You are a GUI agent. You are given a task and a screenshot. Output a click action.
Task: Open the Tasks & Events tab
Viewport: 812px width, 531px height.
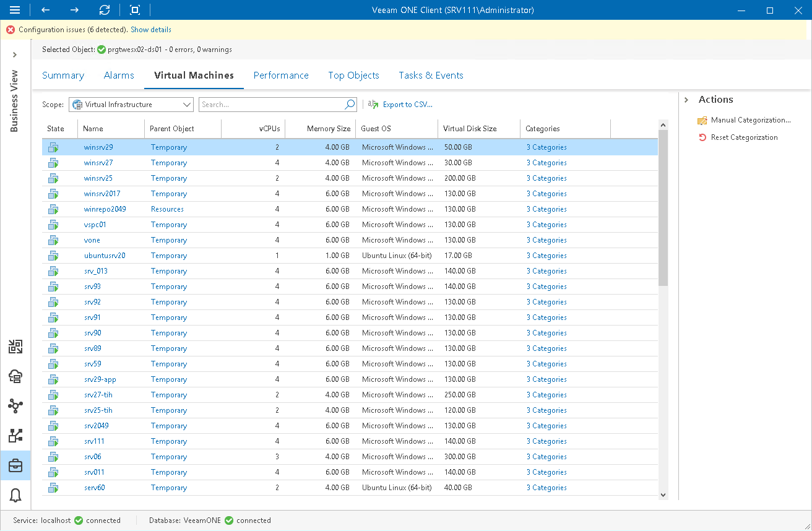tap(431, 76)
